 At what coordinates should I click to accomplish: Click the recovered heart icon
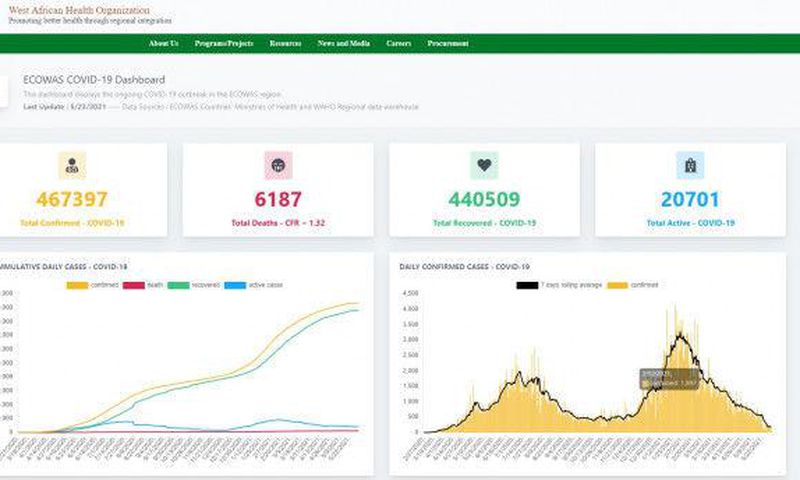pyautogui.click(x=484, y=165)
